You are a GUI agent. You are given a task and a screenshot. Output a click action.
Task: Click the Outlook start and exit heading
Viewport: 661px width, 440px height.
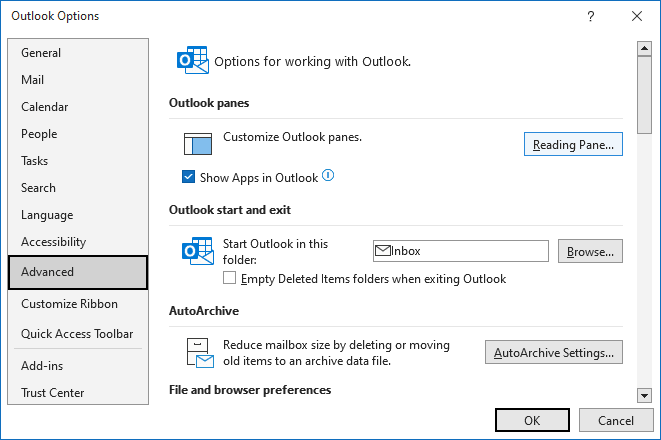[230, 210]
